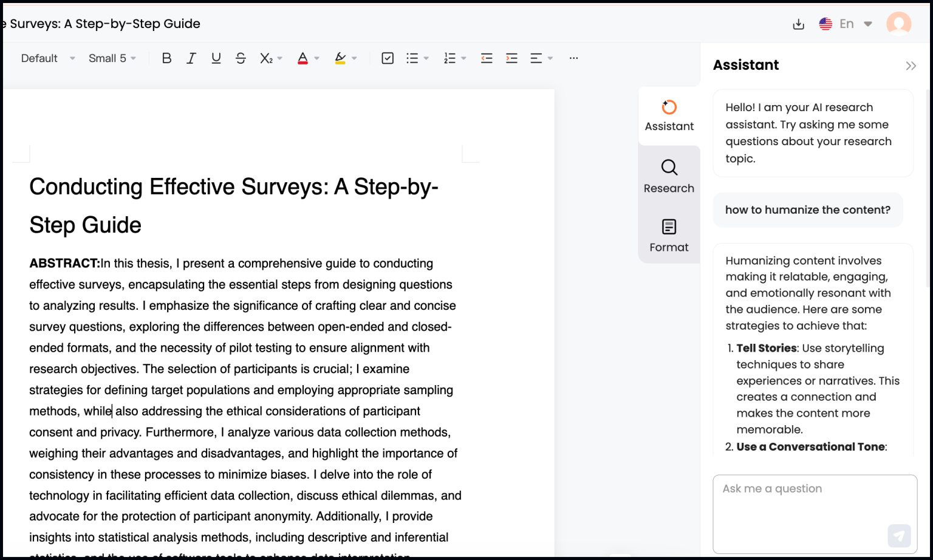Viewport: 933px width, 560px height.
Task: Download the document
Action: pos(798,22)
